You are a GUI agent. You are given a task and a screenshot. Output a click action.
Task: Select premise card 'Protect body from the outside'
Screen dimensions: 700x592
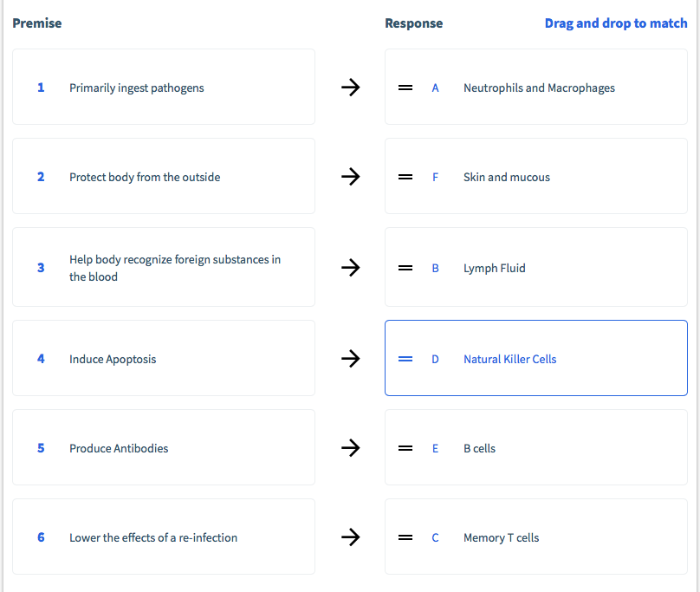(163, 176)
